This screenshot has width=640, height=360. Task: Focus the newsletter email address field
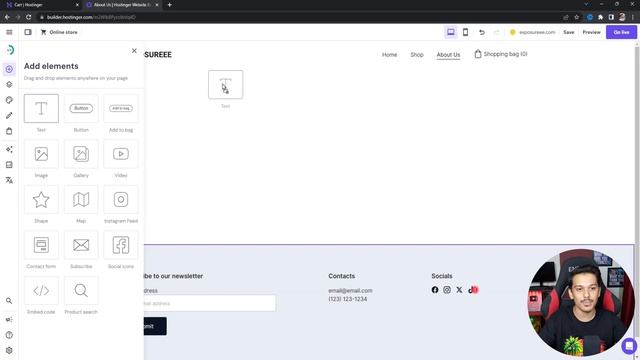[210, 303]
